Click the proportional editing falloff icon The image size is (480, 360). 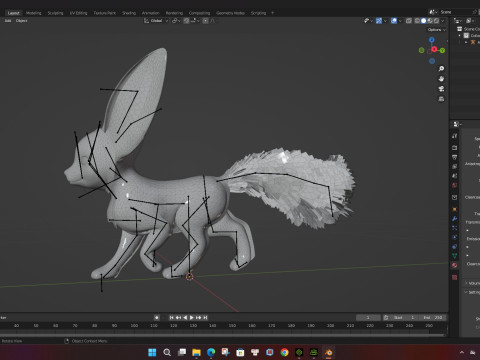pos(212,21)
